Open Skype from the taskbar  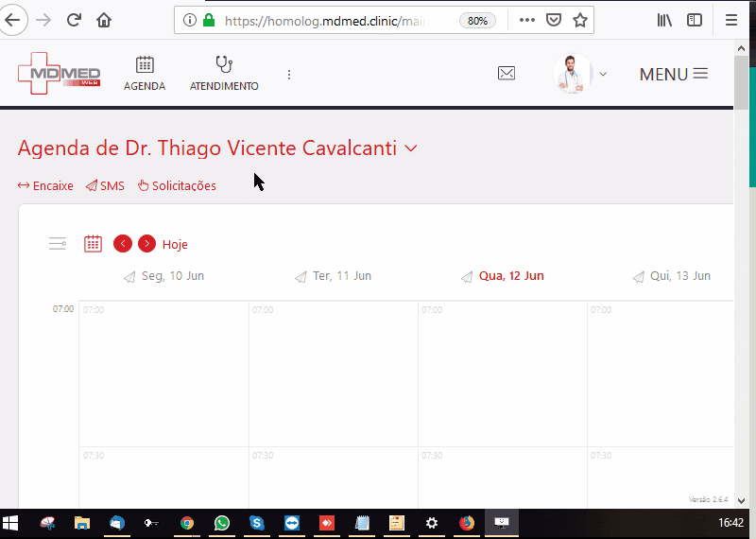(x=257, y=523)
